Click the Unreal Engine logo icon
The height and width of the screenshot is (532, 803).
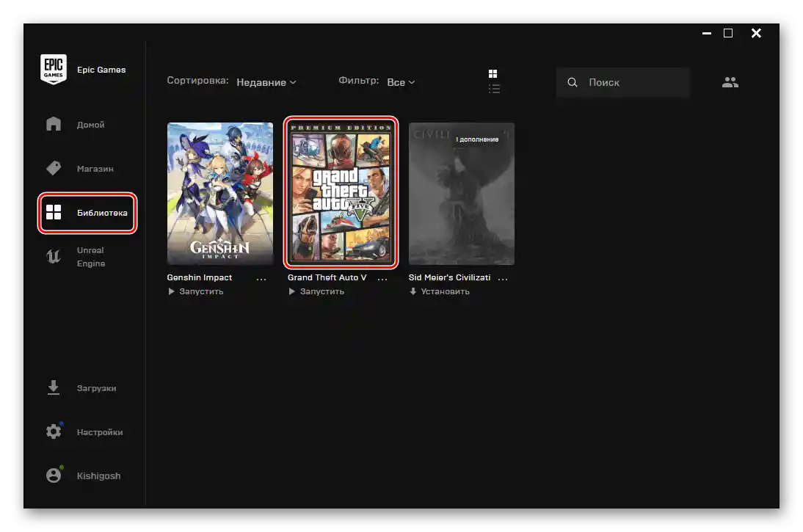coord(54,256)
